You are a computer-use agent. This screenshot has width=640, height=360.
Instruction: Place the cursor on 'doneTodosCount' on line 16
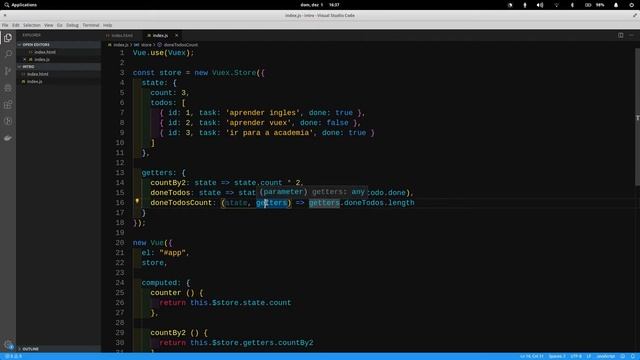point(181,203)
